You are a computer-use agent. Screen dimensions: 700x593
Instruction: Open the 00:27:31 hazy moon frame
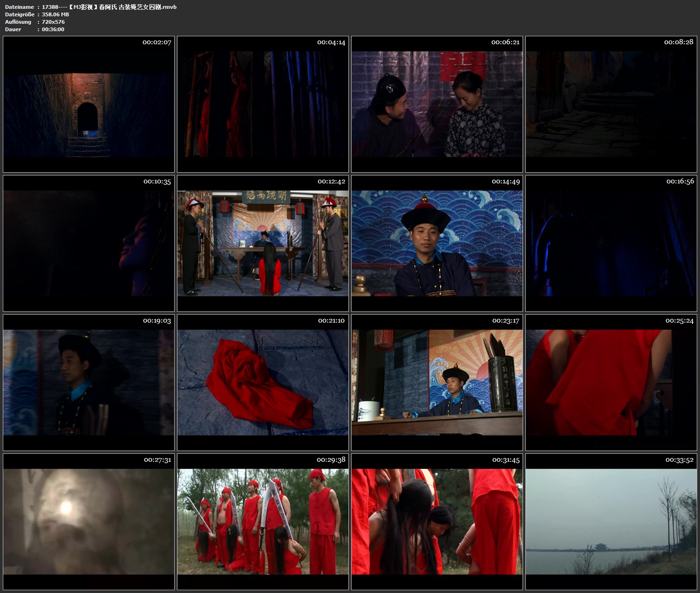pos(88,522)
